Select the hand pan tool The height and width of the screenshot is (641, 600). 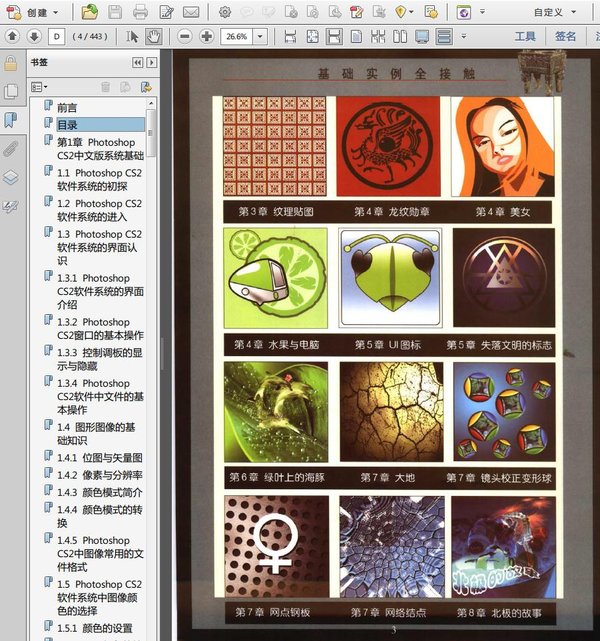tap(154, 36)
